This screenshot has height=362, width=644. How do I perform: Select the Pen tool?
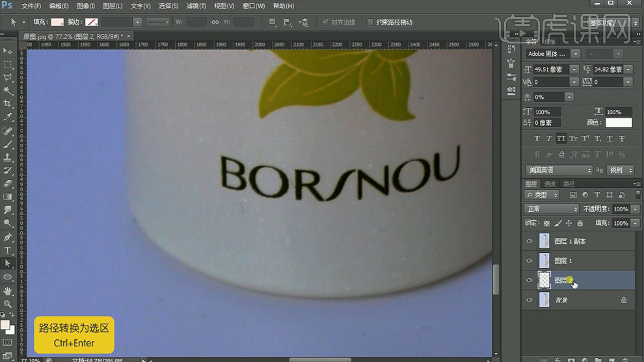(x=7, y=237)
